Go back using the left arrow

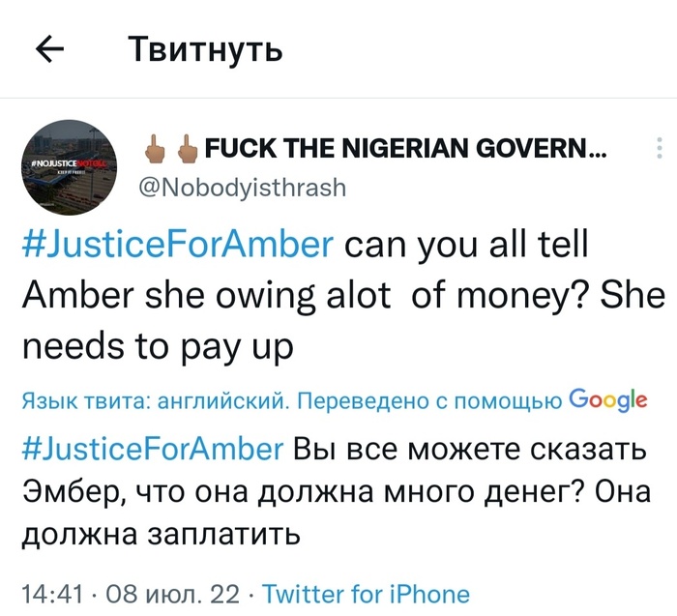tap(49, 48)
